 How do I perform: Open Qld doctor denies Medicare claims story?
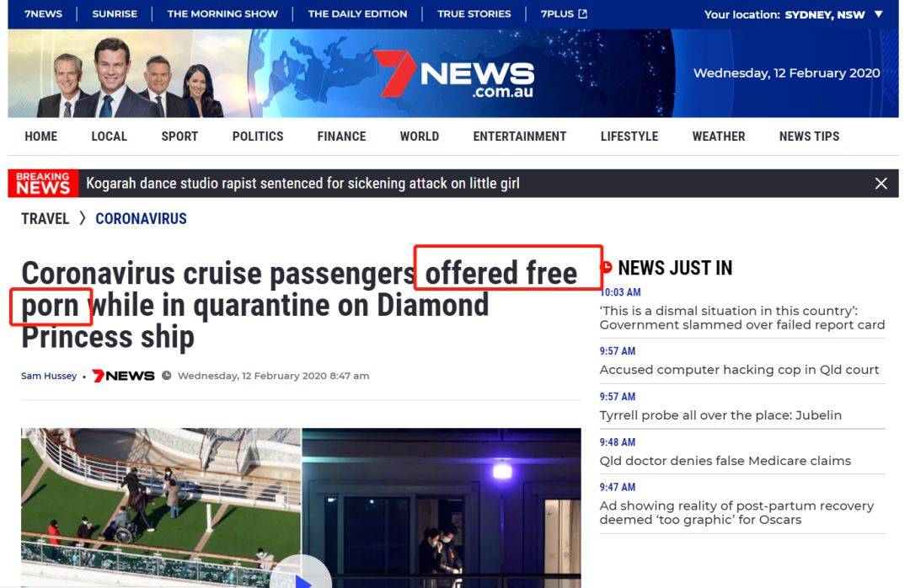coord(725,461)
